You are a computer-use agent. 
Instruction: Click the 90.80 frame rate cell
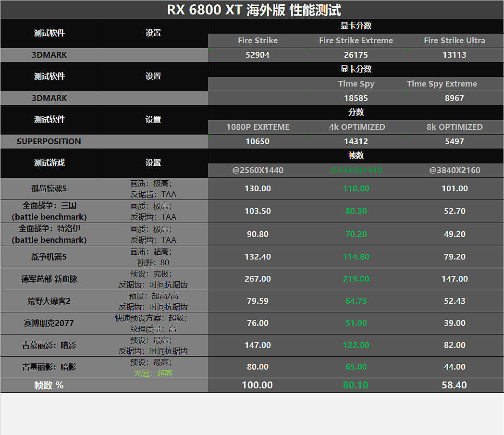tap(258, 235)
